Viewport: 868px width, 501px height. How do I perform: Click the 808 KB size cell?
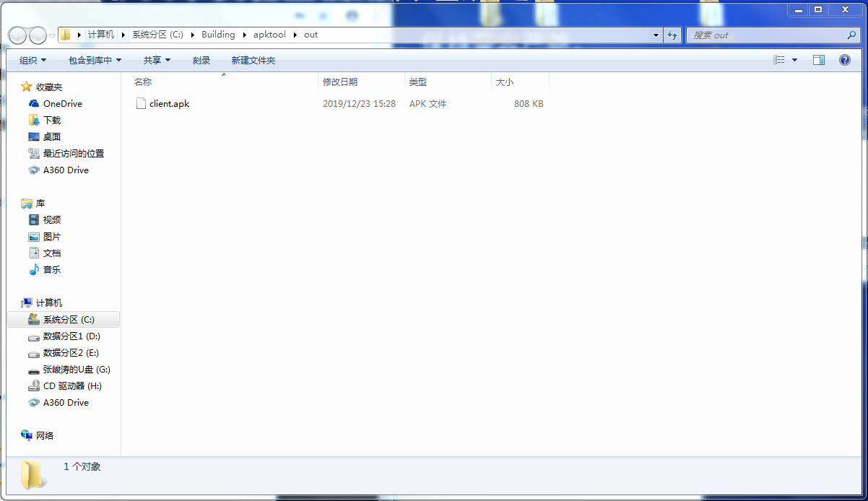coord(529,104)
